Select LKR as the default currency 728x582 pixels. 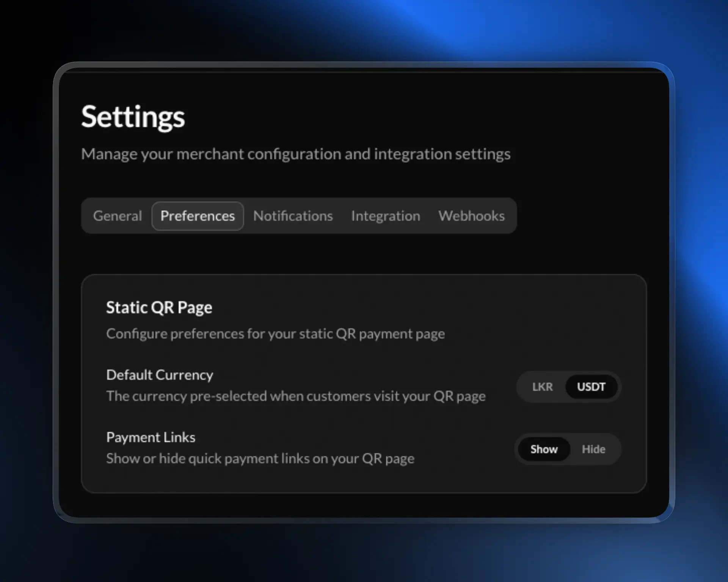click(543, 386)
